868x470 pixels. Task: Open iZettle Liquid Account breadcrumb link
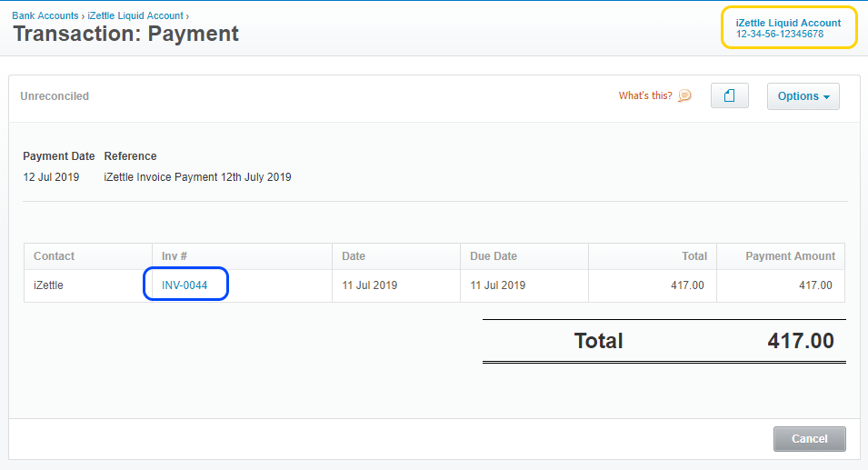click(x=135, y=16)
